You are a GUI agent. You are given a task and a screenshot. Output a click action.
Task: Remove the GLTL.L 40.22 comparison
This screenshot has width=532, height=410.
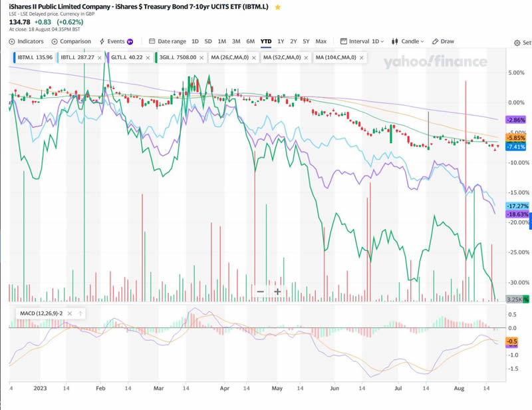[x=148, y=58]
